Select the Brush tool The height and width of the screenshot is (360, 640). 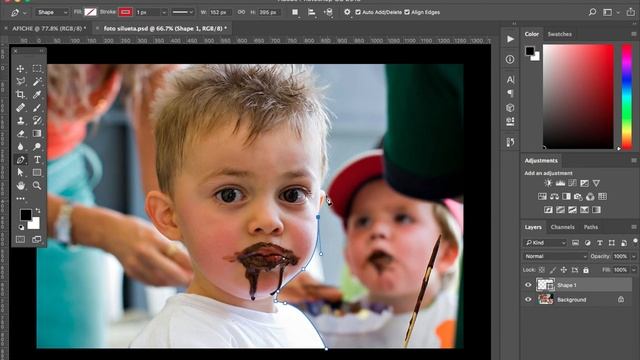37,108
